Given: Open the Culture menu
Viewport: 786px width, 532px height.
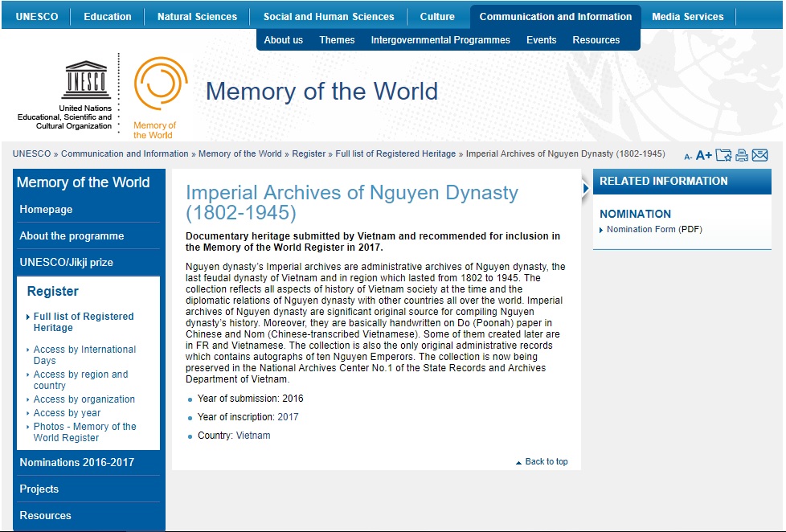Looking at the screenshot, I should (x=438, y=17).
